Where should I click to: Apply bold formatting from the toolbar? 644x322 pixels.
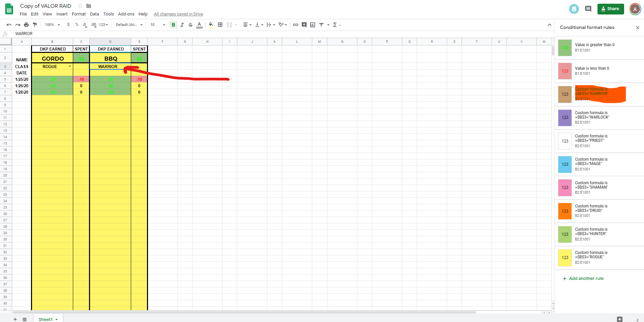coord(173,25)
